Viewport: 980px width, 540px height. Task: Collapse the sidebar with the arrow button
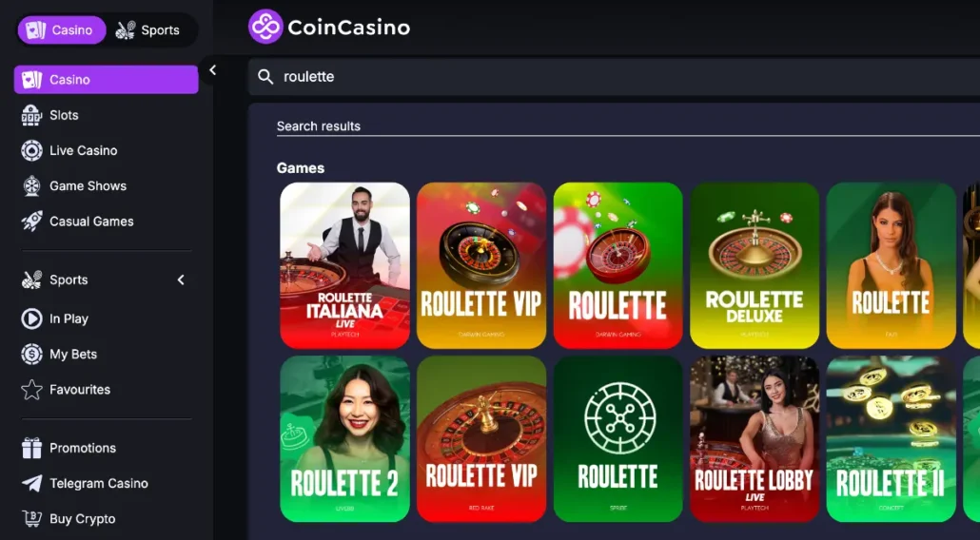212,70
